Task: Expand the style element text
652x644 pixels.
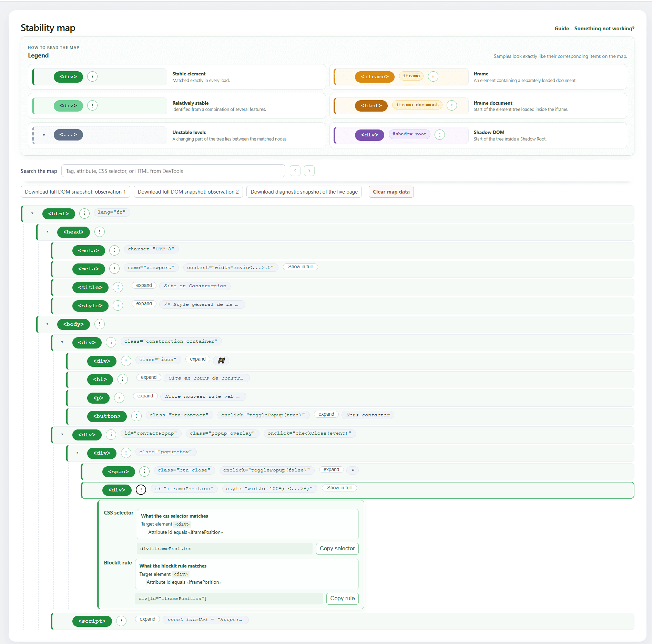Action: click(144, 304)
